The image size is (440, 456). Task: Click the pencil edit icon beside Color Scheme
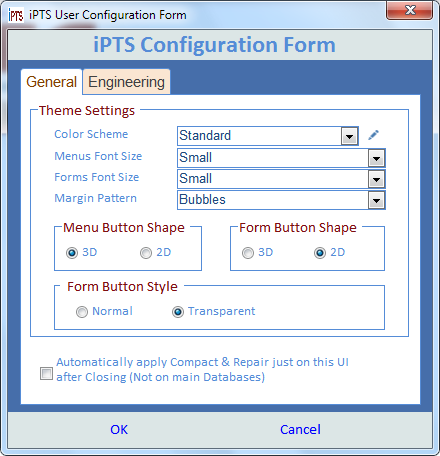(x=373, y=135)
